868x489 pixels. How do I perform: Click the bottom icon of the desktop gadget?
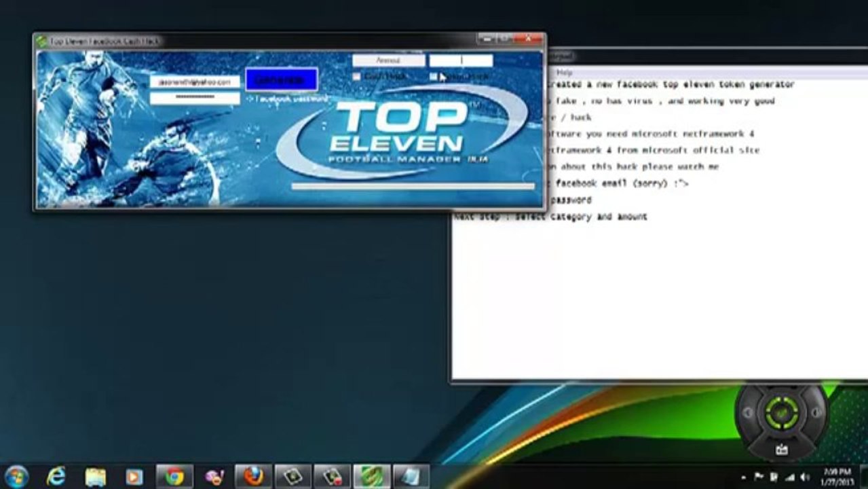(782, 449)
